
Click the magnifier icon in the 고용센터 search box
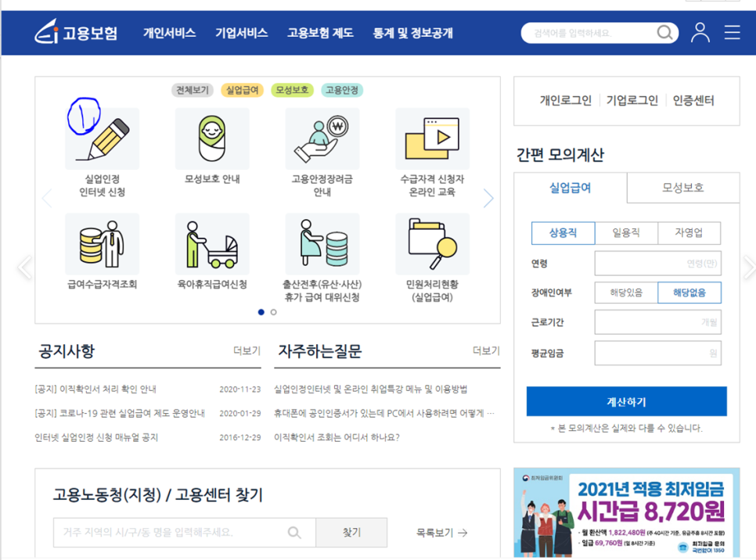294,533
